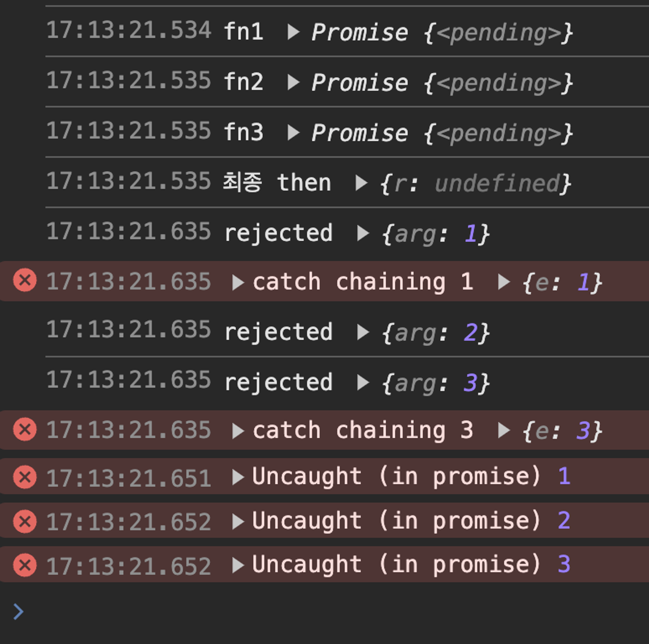Click error icon beside Uncaught (in promise) 2
Image resolution: width=649 pixels, height=644 pixels.
25,521
